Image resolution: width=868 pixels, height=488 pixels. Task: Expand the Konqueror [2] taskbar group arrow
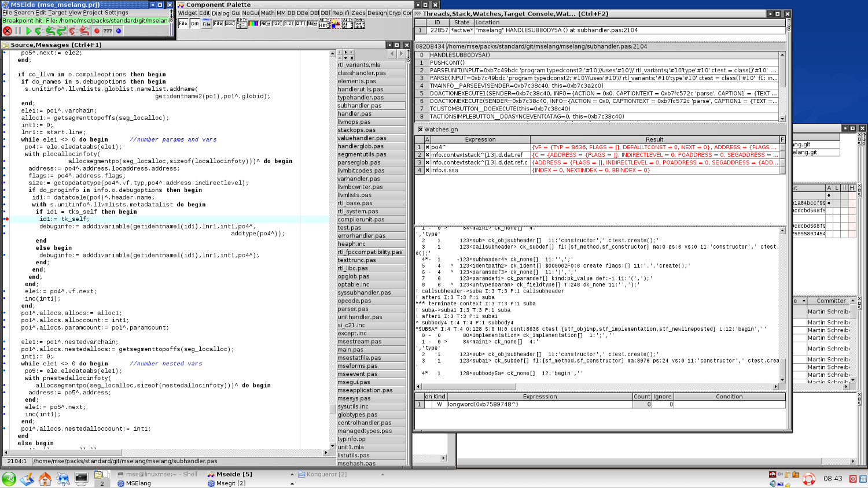pyautogui.click(x=382, y=474)
